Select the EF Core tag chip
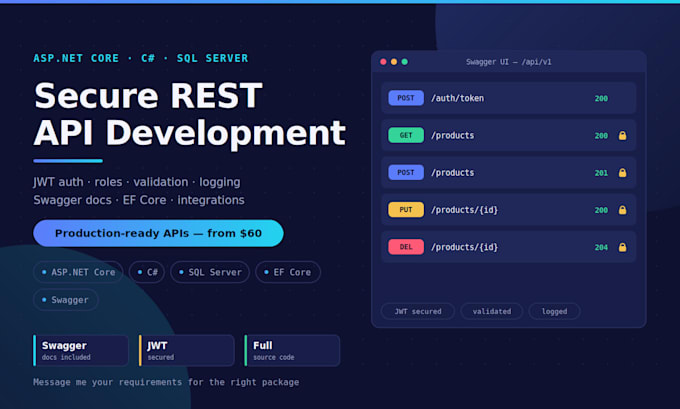 coord(288,272)
